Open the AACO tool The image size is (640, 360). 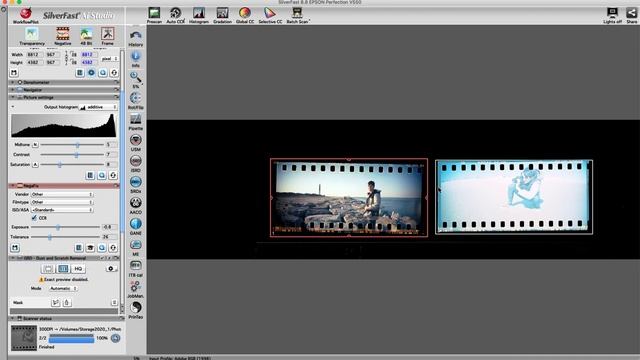tap(136, 205)
